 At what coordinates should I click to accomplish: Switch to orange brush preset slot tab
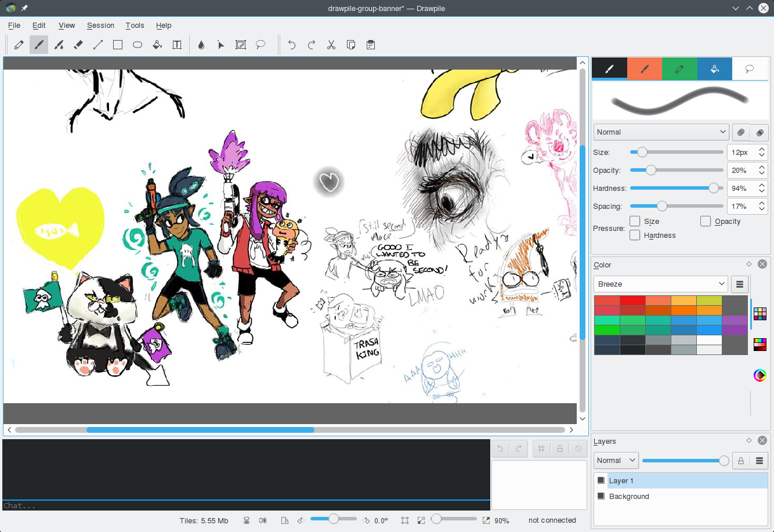click(x=645, y=68)
